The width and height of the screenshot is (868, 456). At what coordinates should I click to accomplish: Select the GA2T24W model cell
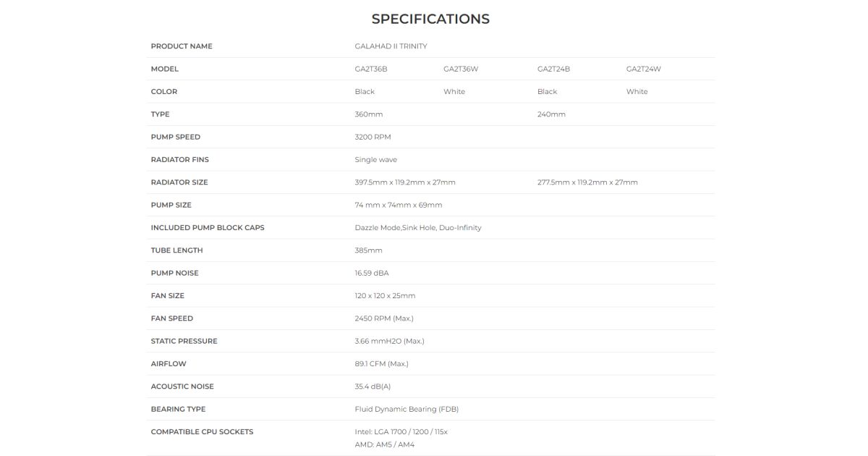[643, 69]
